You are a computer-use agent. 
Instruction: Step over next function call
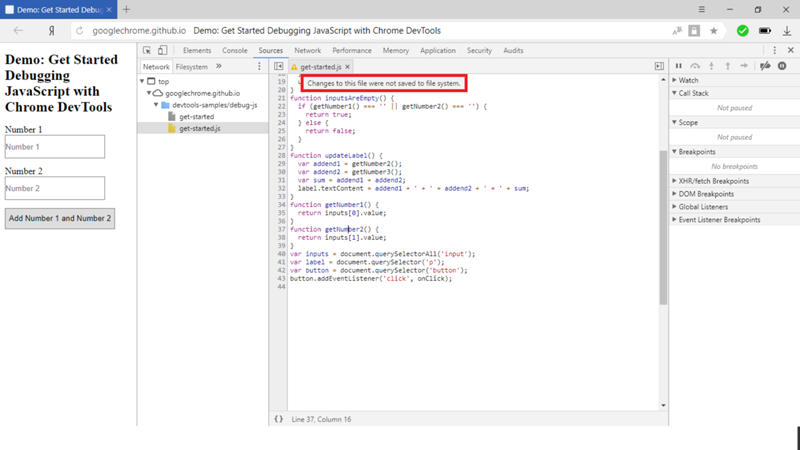[695, 66]
